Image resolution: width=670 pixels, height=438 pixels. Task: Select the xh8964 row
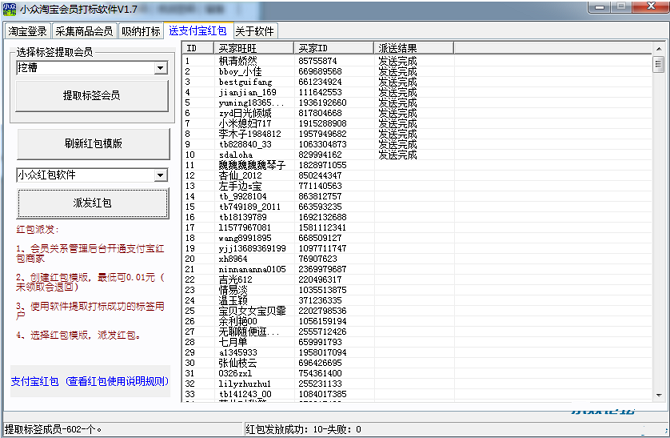[x=417, y=259]
